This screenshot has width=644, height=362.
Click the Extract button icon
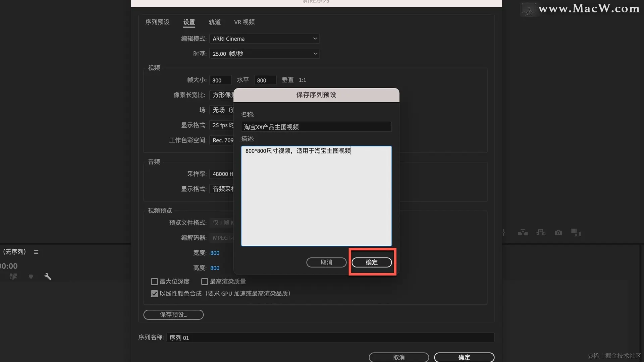point(540,233)
